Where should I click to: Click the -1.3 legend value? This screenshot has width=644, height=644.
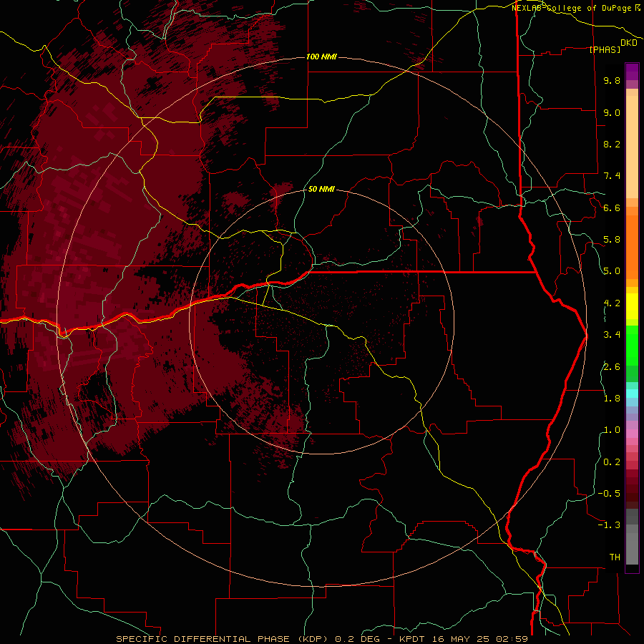609,525
